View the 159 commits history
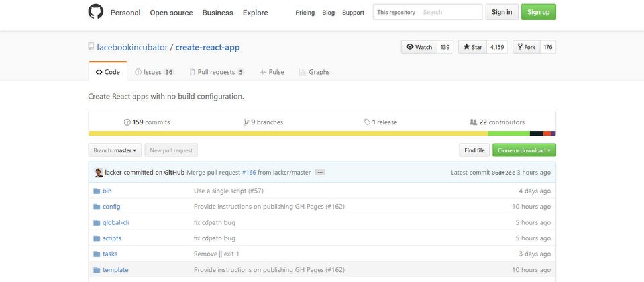Image resolution: width=644 pixels, height=282 pixels. click(147, 122)
